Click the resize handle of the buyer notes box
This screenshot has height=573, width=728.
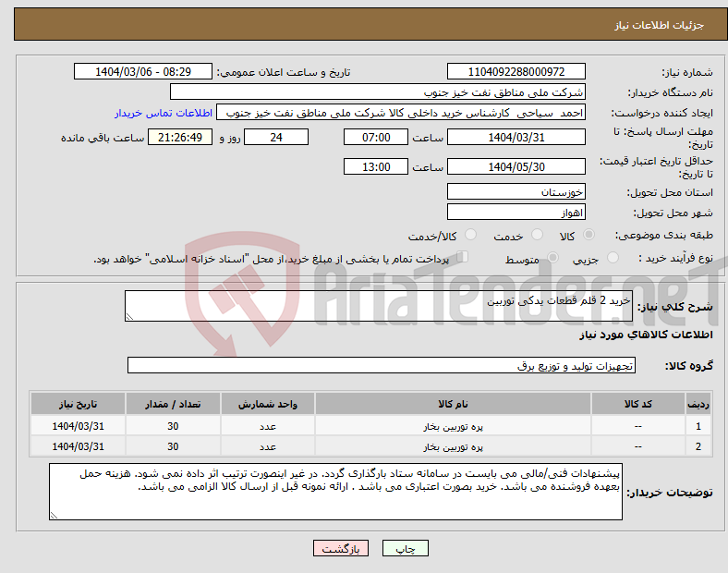pos(54,516)
